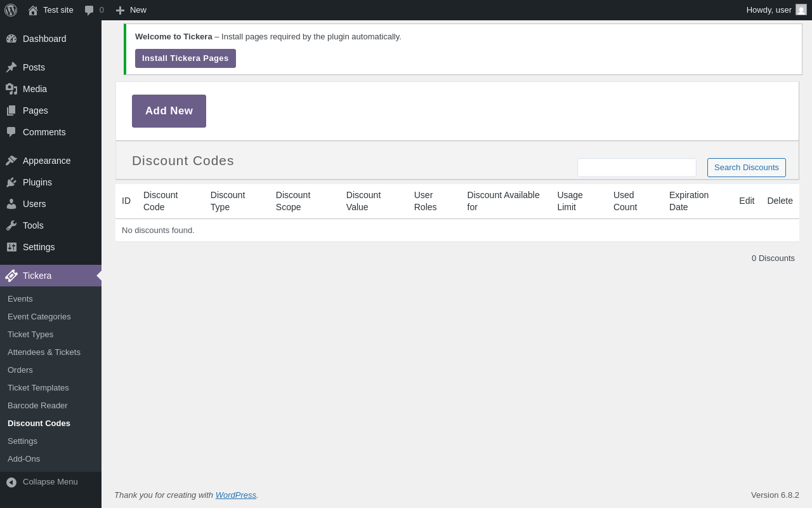Image resolution: width=812 pixels, height=508 pixels.
Task: Focus the discount search text field
Action: (x=636, y=168)
